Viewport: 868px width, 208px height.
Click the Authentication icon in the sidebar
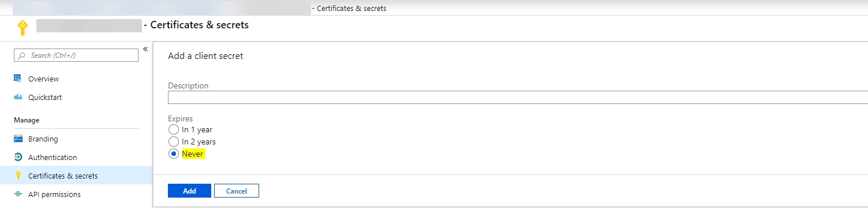click(x=17, y=157)
